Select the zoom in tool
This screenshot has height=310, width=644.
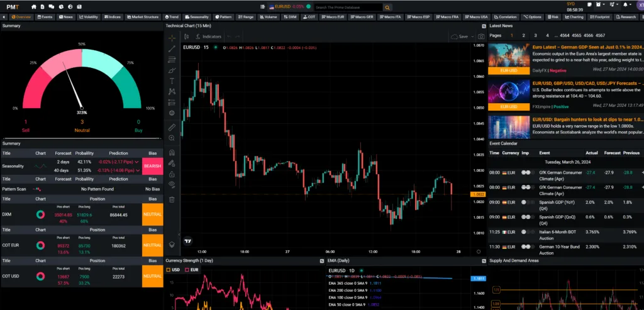pyautogui.click(x=172, y=138)
